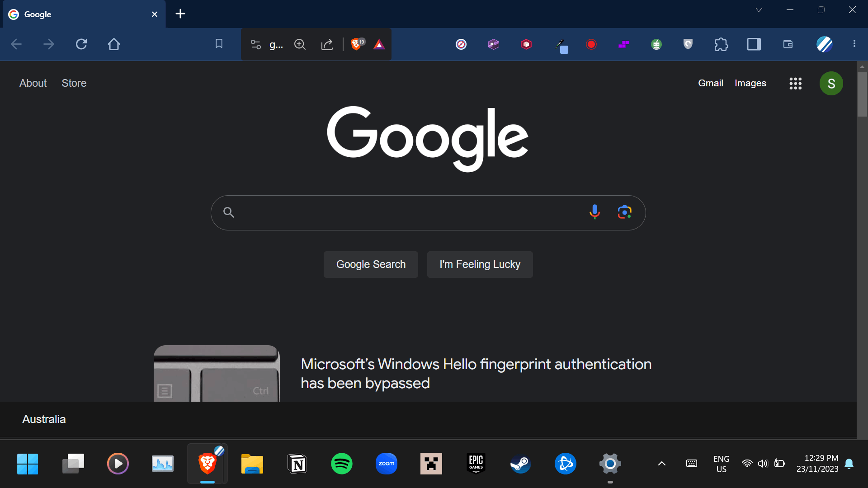
Task: Click the pink blocks extension icon
Action: pyautogui.click(x=624, y=44)
